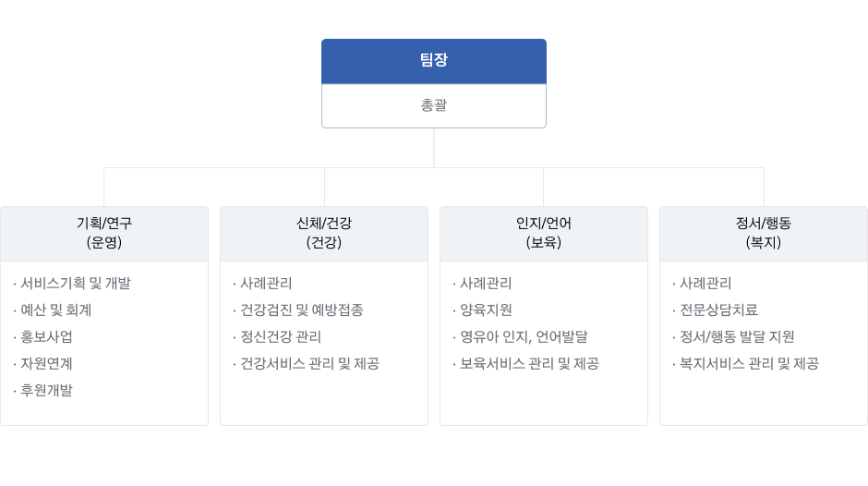Click the 팀장 header box

(433, 61)
